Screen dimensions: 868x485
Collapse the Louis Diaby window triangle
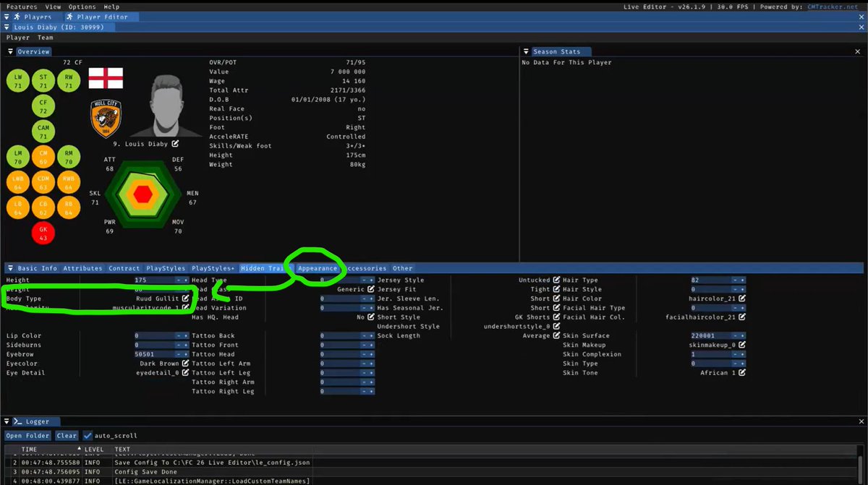pos(7,27)
